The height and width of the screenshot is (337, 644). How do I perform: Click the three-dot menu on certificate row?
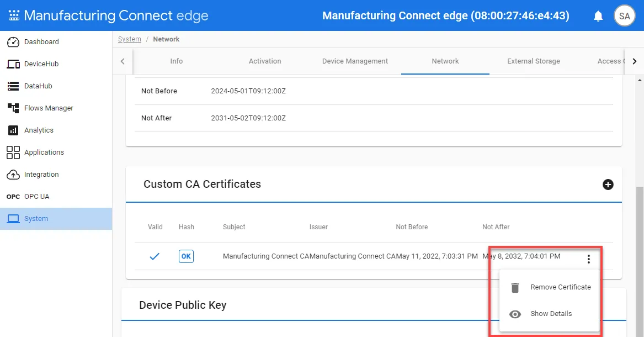tap(589, 259)
